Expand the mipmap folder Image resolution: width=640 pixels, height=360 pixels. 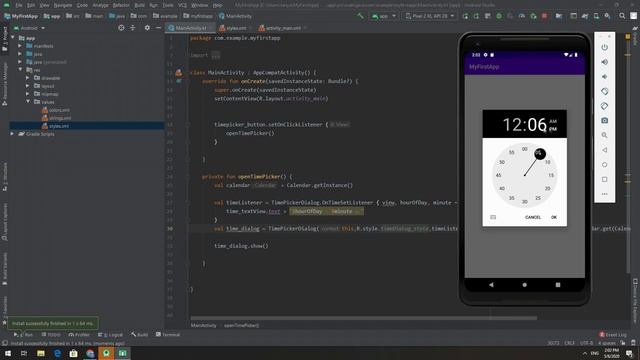point(27,94)
